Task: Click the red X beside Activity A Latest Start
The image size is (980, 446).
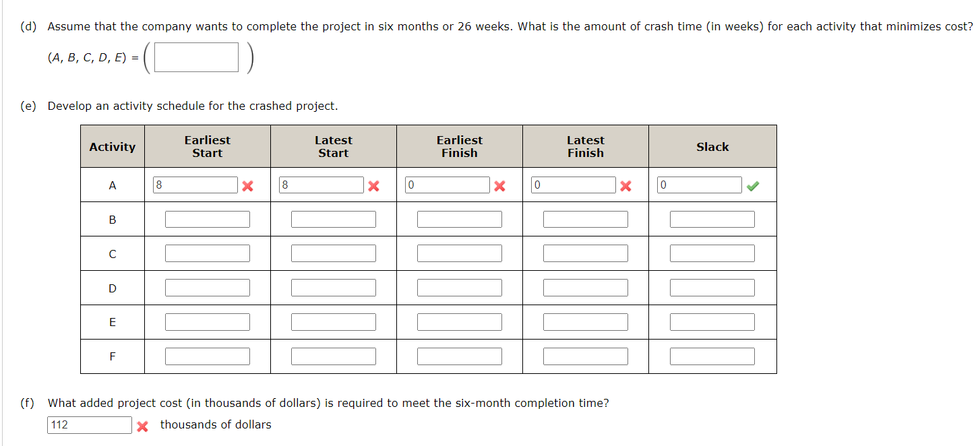Action: [x=373, y=186]
